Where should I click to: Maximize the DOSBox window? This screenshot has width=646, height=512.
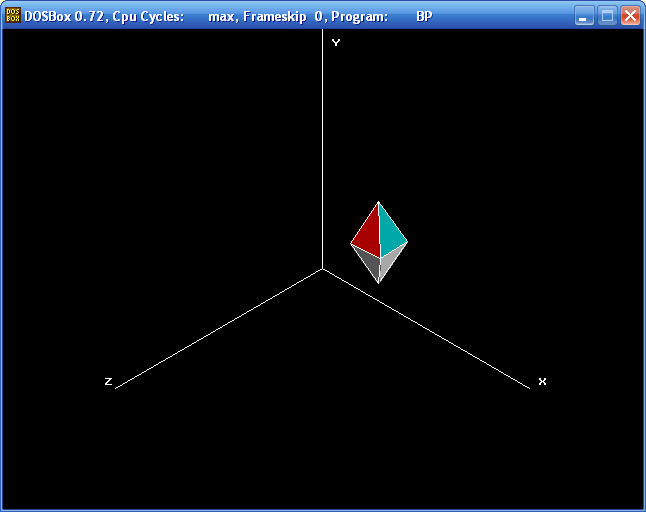pos(607,16)
